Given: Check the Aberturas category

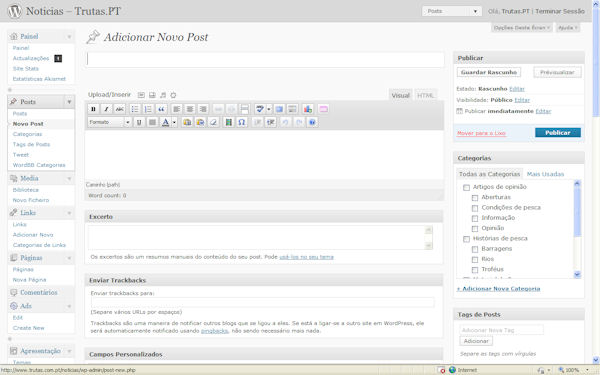Looking at the screenshot, I should [475, 198].
